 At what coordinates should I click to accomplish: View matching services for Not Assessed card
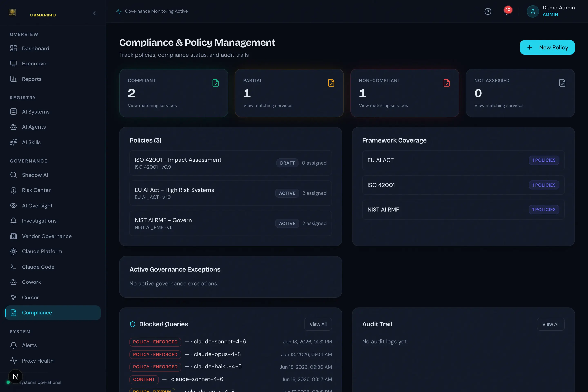[499, 106]
